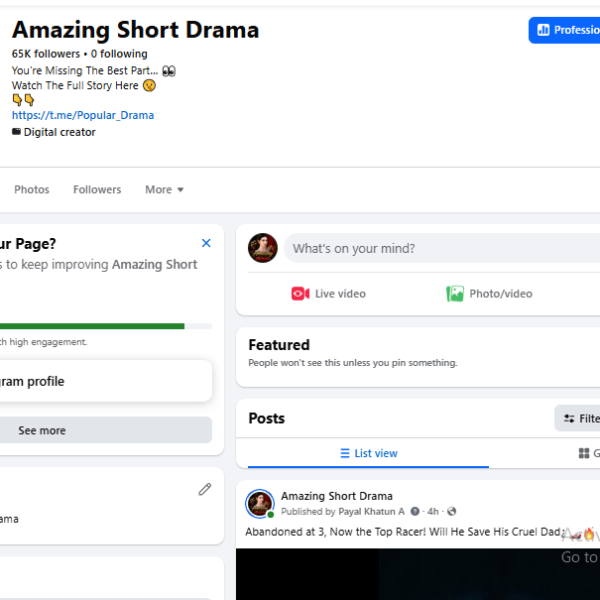Screen dimensions: 600x600
Task: Click the 0 following text
Action: 119,54
